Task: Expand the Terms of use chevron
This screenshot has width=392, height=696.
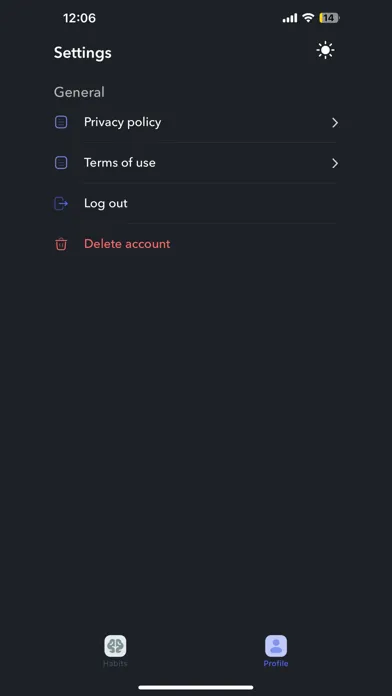Action: [x=335, y=164]
